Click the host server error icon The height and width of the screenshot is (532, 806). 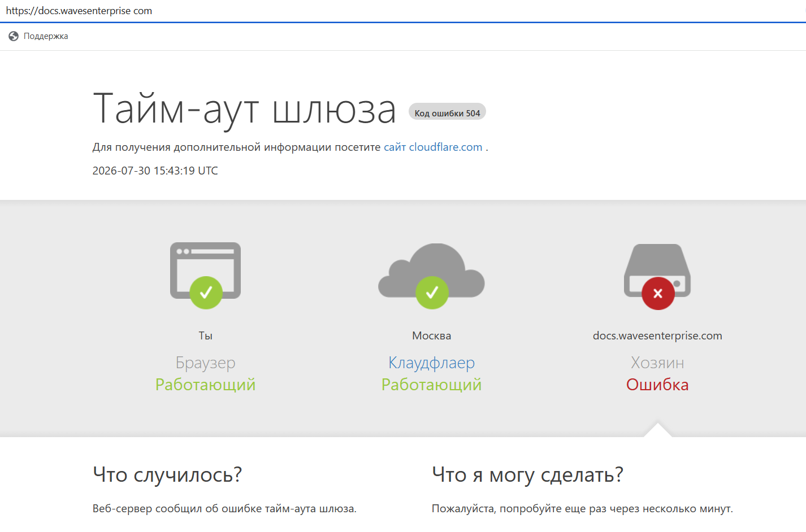[x=657, y=276]
